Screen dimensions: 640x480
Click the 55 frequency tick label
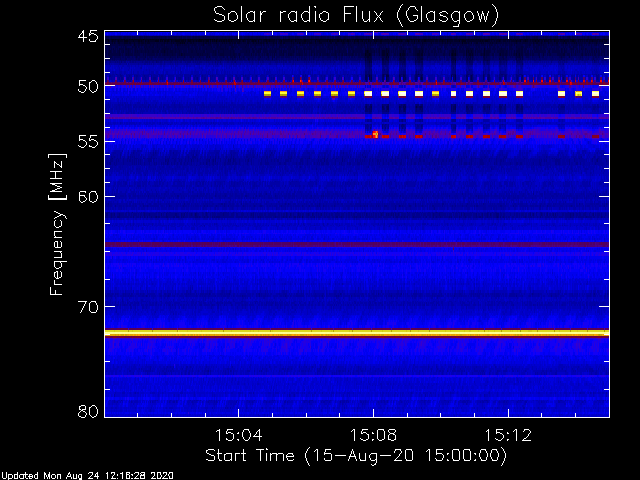tap(88, 142)
